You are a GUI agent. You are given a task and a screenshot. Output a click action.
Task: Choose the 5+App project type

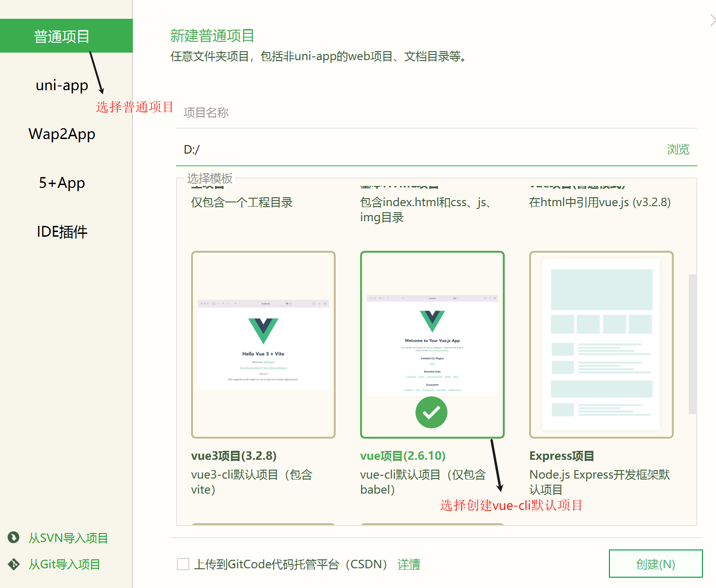pyautogui.click(x=62, y=183)
